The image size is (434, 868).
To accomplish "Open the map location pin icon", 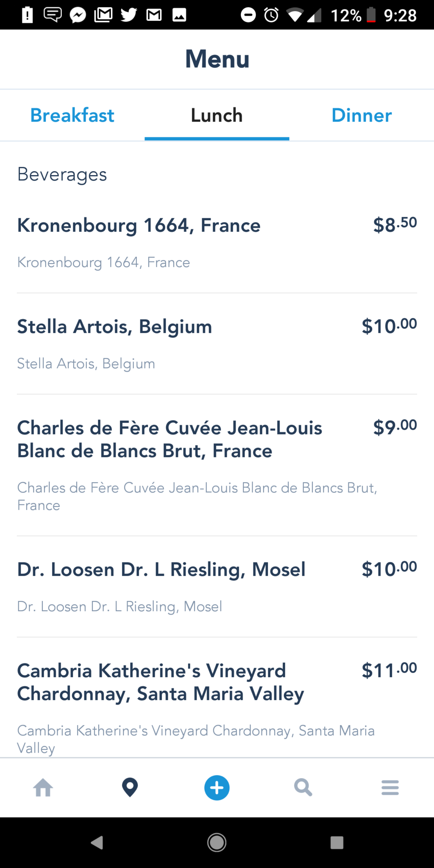I will pyautogui.click(x=130, y=788).
